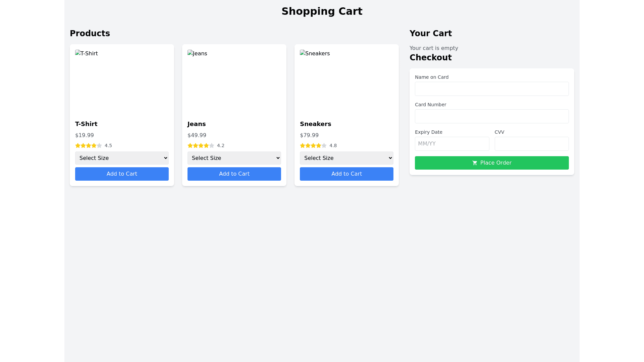Add the T-Shirt to cart
Image resolution: width=644 pixels, height=362 pixels.
point(122,174)
